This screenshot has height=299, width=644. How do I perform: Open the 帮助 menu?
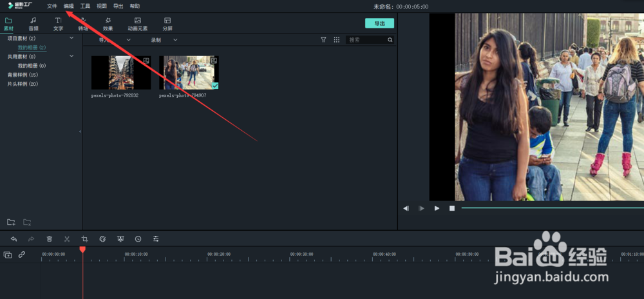coord(135,6)
